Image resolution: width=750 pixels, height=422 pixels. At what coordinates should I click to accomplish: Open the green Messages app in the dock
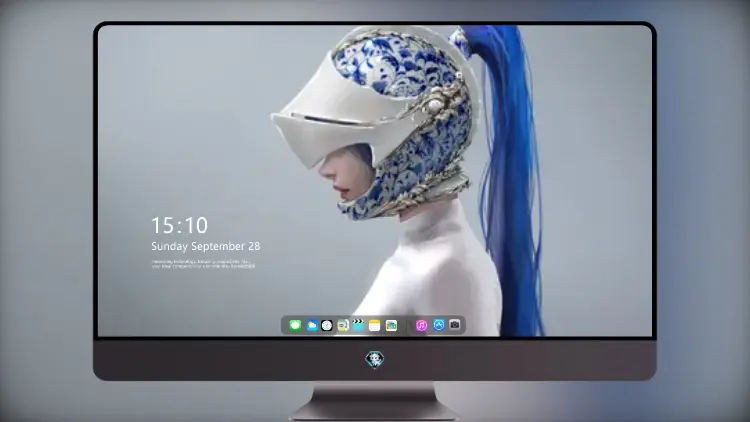[295, 325]
